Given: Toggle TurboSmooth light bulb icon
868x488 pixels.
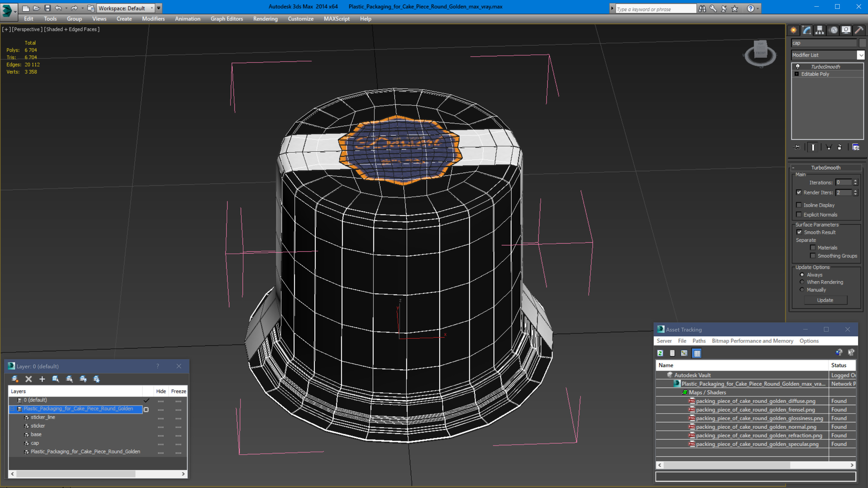Looking at the screenshot, I should (797, 66).
